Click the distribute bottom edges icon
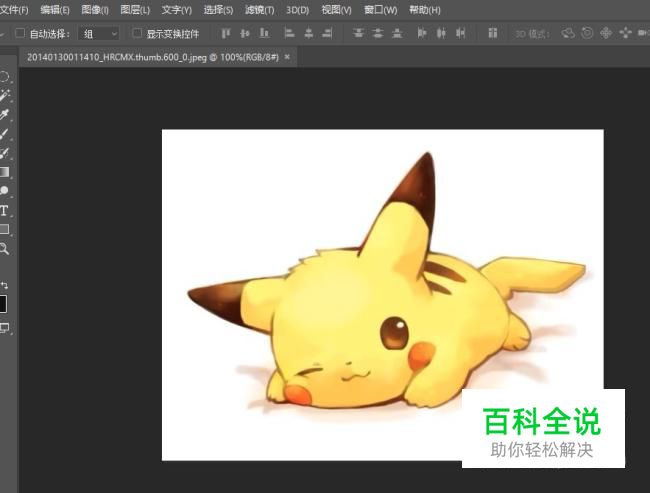This screenshot has width=650, height=493. point(397,33)
